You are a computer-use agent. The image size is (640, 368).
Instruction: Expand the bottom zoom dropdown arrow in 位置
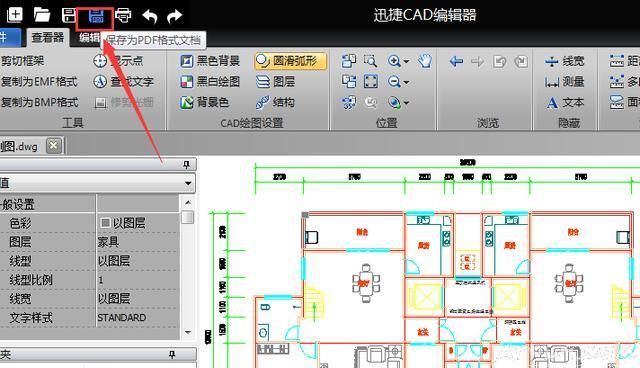pos(407,103)
